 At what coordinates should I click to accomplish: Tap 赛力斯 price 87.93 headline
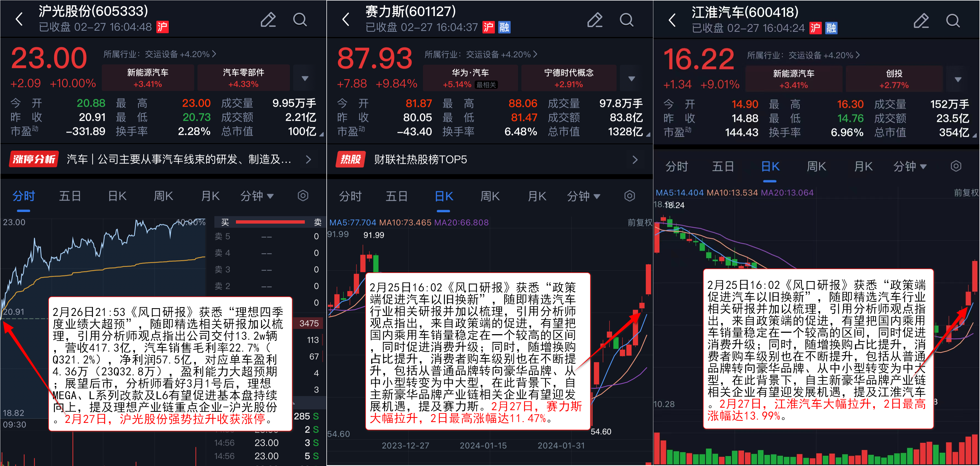point(375,59)
